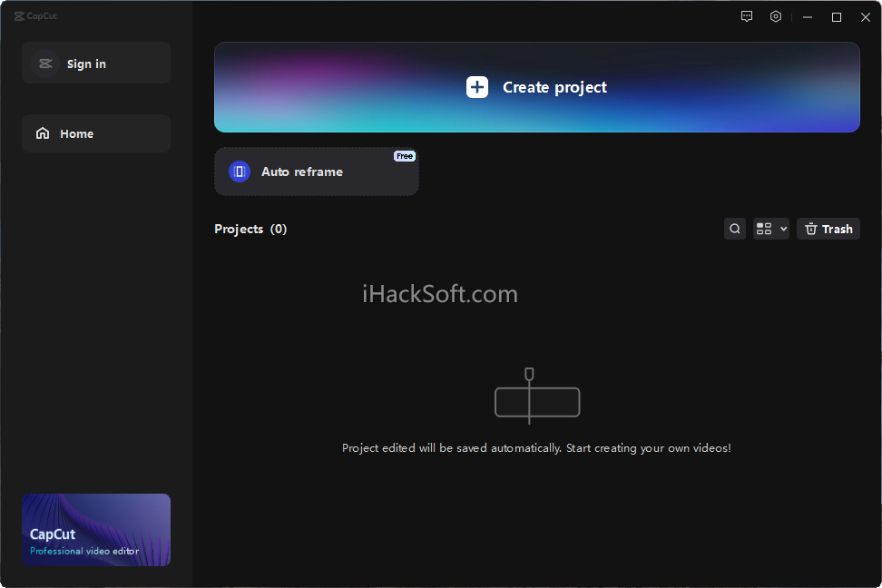Viewport: 882px width, 588px height.
Task: Click the plus icon on Create project
Action: pos(477,87)
